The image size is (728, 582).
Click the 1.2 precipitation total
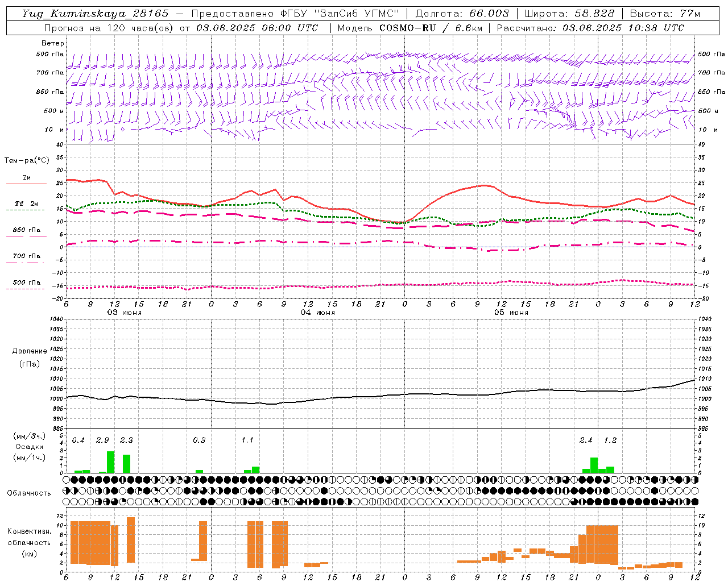coord(610,440)
